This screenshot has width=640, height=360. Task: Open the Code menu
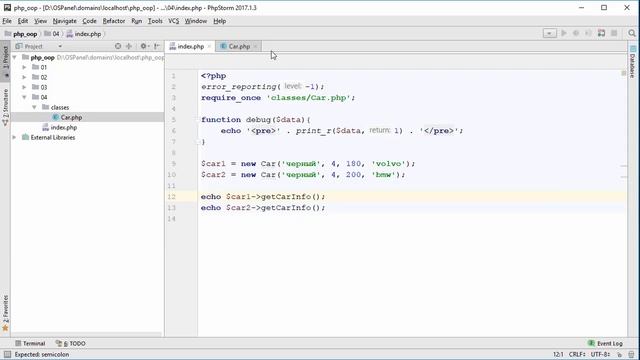tap(89, 21)
